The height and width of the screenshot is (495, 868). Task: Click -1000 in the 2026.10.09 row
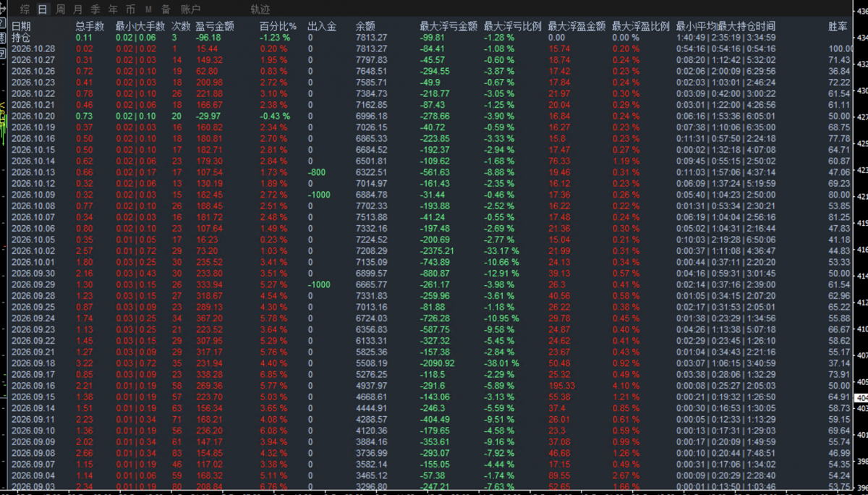(x=319, y=195)
